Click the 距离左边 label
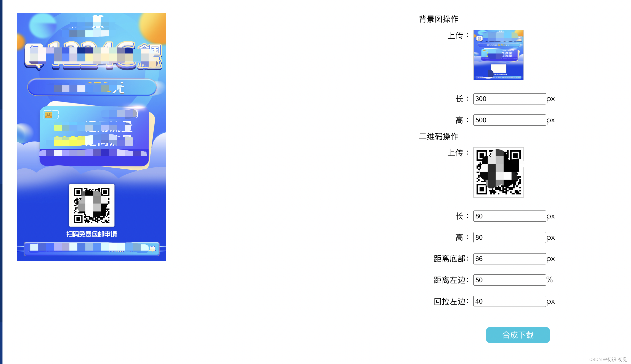Viewport: 631px width, 364px height. coord(451,280)
